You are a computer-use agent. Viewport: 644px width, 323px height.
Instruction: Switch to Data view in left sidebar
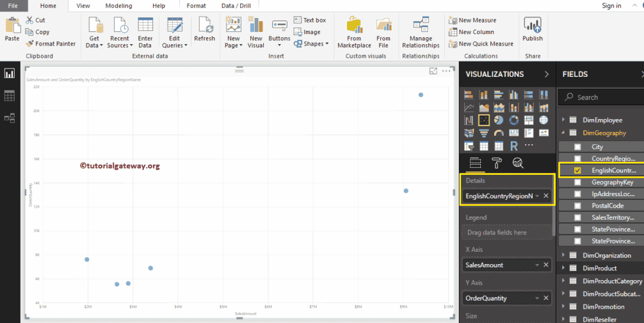(x=10, y=95)
